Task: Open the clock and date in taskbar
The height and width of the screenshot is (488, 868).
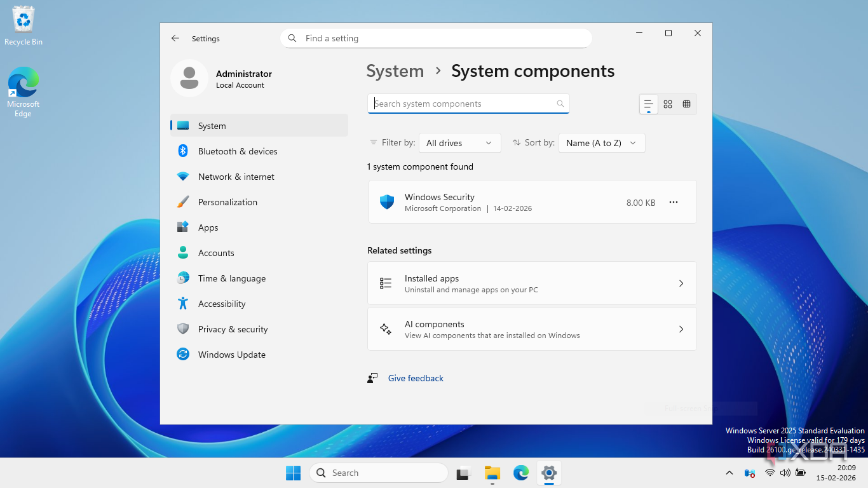Action: (x=837, y=473)
